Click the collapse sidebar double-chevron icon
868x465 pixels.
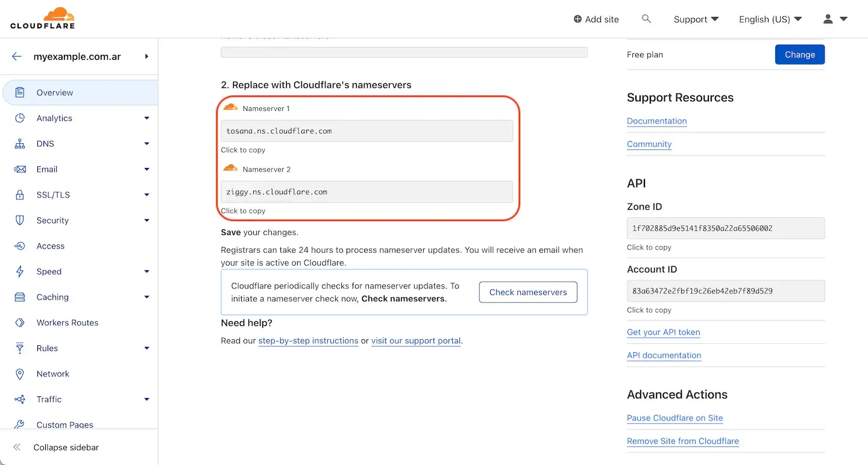point(17,448)
